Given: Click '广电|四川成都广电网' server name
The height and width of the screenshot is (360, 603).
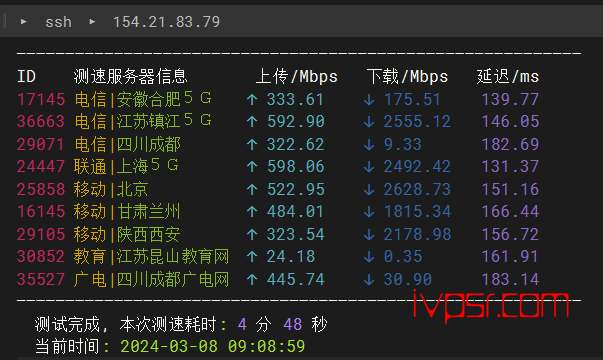Looking at the screenshot, I should (x=152, y=279).
